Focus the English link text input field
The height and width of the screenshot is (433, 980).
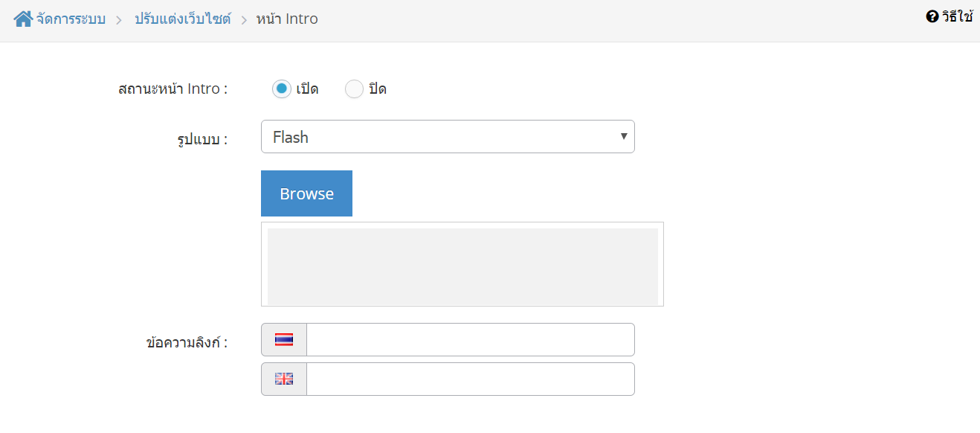coord(471,379)
